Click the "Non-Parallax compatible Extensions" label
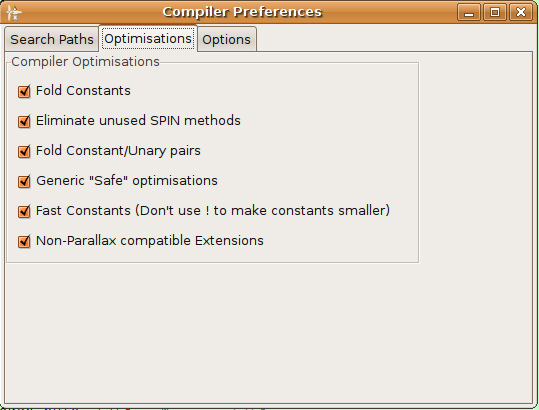This screenshot has width=539, height=410. 150,241
